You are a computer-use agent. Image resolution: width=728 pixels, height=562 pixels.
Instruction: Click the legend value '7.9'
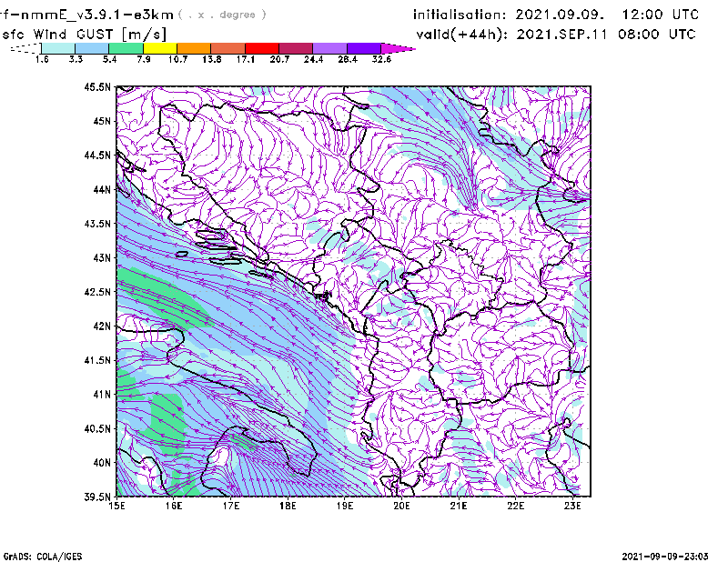click(x=144, y=59)
